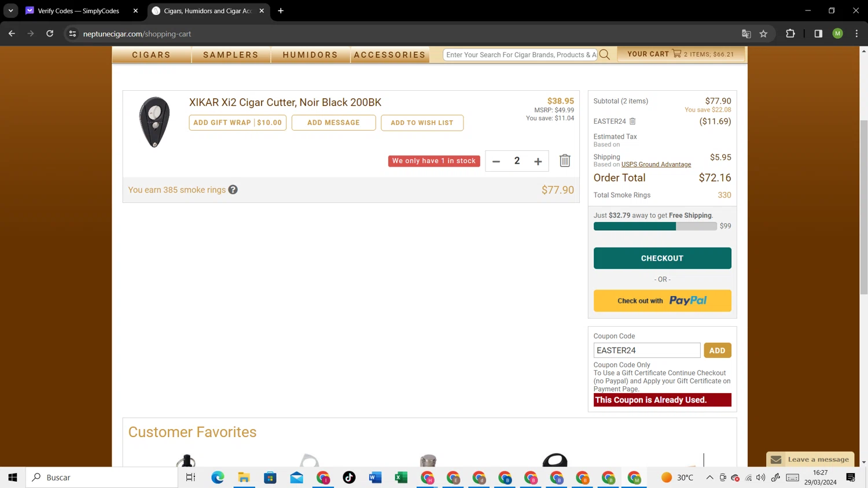This screenshot has height=488, width=868.
Task: Click ADD coupon button
Action: (x=717, y=350)
